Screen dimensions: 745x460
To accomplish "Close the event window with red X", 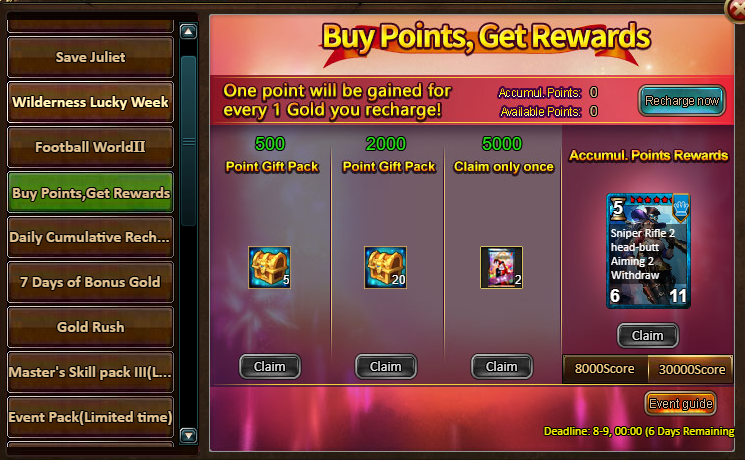I will [x=735, y=10].
